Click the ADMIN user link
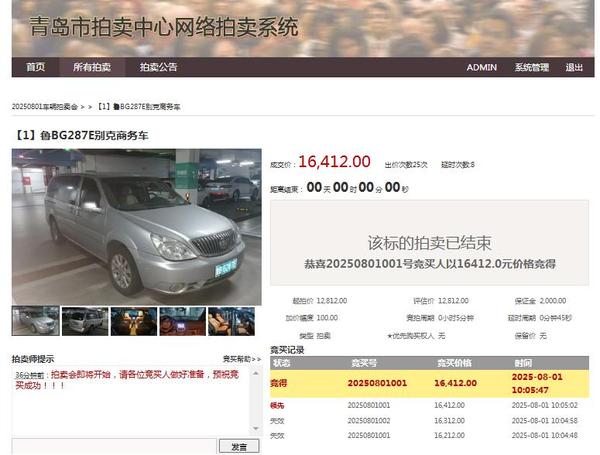600x455 pixels. tap(481, 67)
